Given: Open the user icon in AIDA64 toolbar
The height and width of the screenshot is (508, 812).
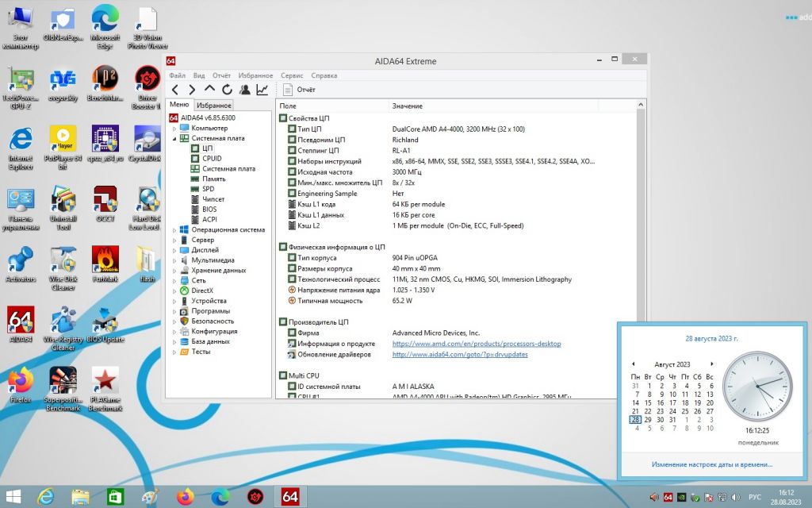Looking at the screenshot, I should click(x=245, y=90).
